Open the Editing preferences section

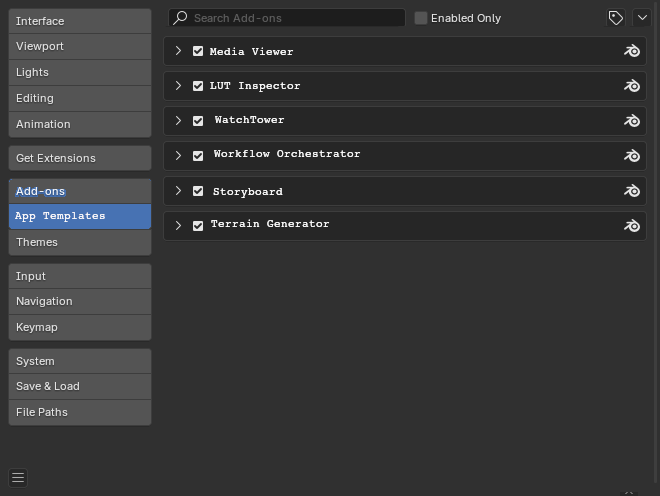80,99
